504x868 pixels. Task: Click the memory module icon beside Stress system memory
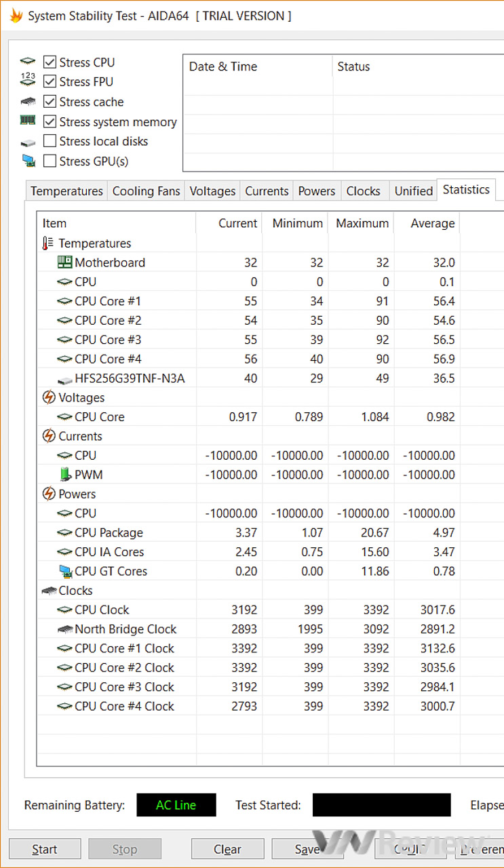pyautogui.click(x=28, y=120)
